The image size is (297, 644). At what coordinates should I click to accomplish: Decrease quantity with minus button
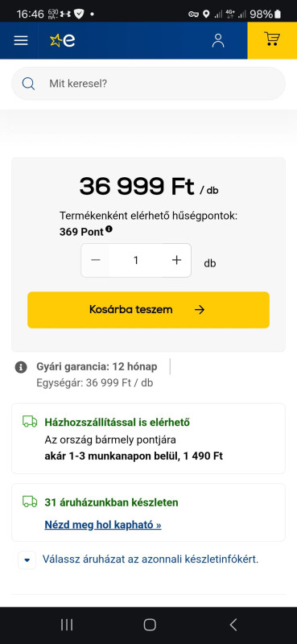click(96, 260)
